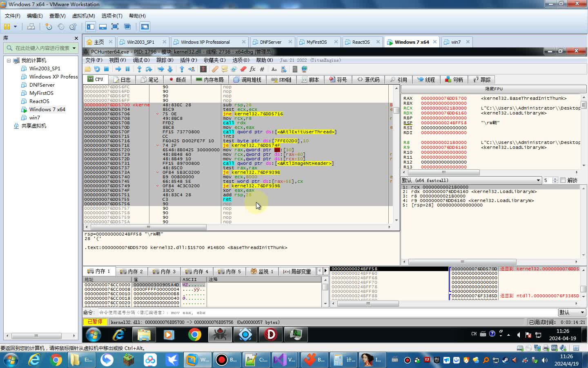This screenshot has height=368, width=588.
Task: Open the x64dbg 插件(P) menu
Action: (189, 60)
